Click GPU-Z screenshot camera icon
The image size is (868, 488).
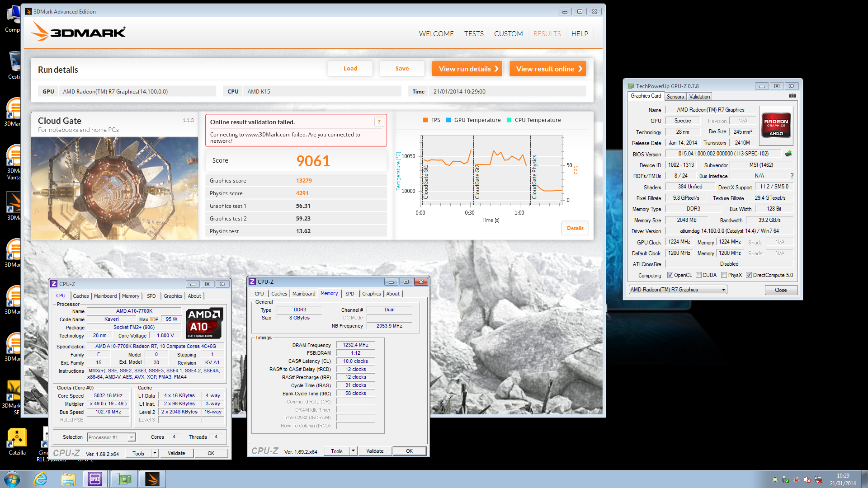pos(792,96)
